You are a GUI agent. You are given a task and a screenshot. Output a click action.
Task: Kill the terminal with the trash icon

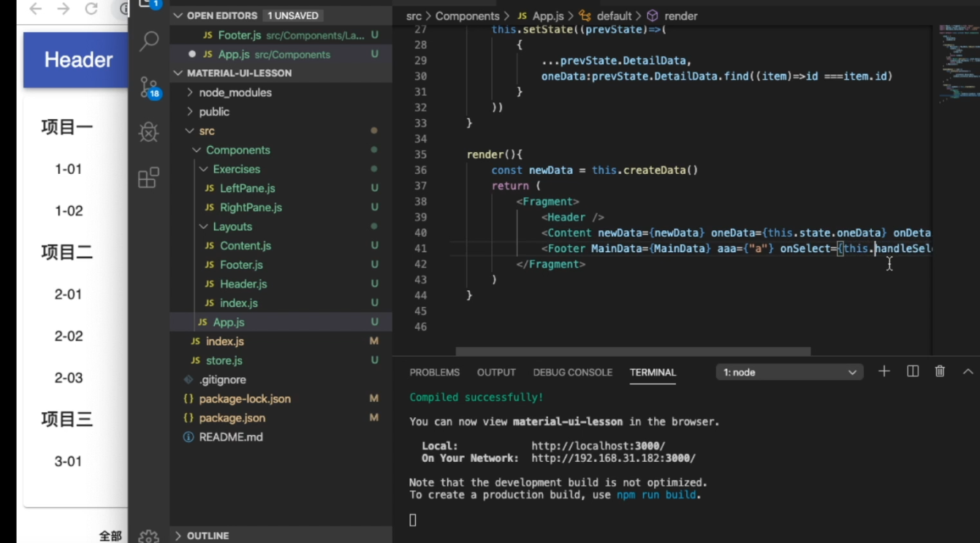pos(940,371)
